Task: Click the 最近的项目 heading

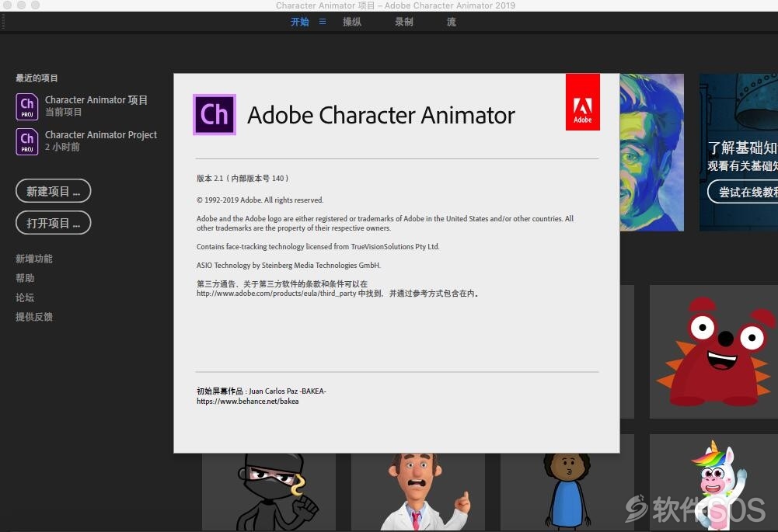Action: tap(37, 78)
